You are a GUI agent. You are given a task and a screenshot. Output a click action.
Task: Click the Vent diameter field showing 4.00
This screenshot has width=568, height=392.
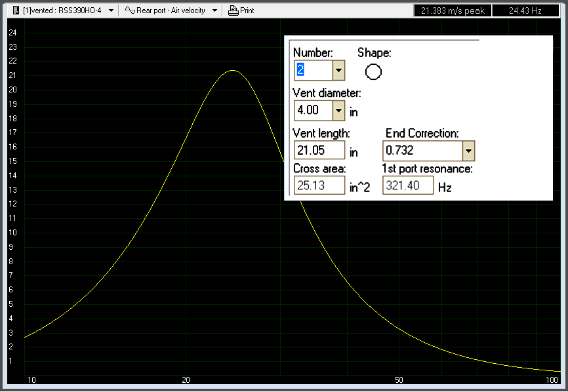pyautogui.click(x=314, y=110)
